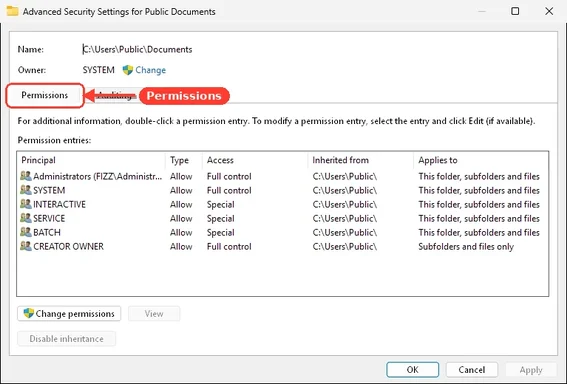The image size is (567, 384).
Task: Click C:\Users\Public\ inherited path for CREATOR OWNER
Action: pos(345,247)
